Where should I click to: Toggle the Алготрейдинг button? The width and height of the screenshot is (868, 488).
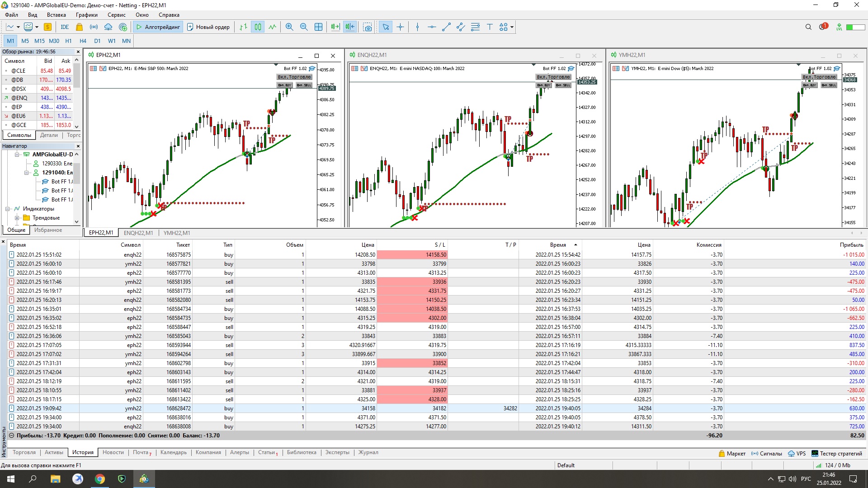[158, 27]
